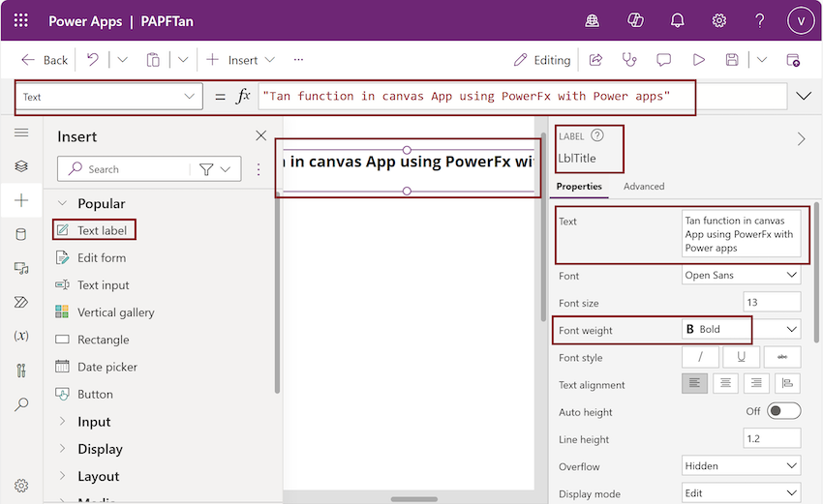The image size is (823, 504).
Task: Open the paste options dropdown arrow
Action: tap(183, 59)
